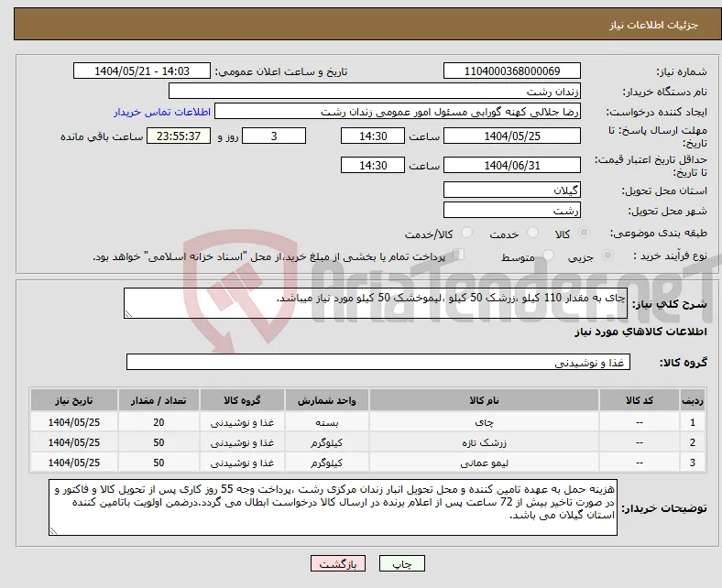Click the چای item name cell

484,422
